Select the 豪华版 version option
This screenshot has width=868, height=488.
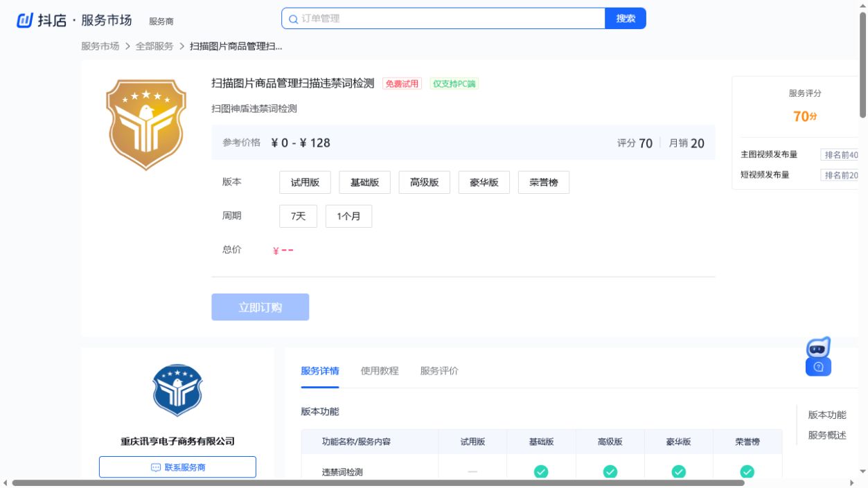[x=484, y=182]
